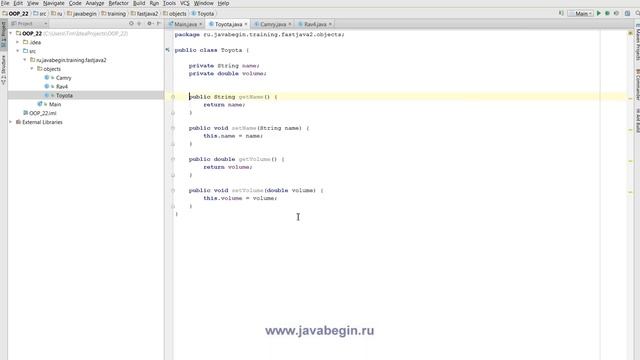Image resolution: width=640 pixels, height=360 pixels.
Task: Open Commander side panel
Action: point(637,85)
